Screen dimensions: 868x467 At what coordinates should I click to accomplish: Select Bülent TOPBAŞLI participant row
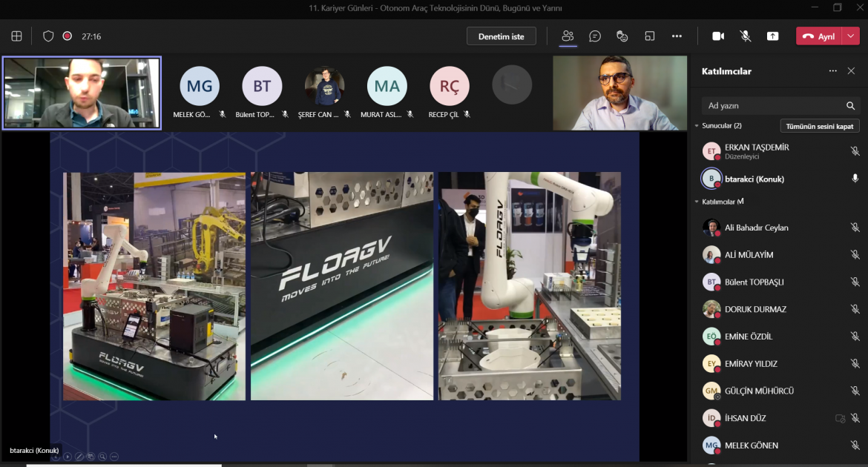click(780, 282)
